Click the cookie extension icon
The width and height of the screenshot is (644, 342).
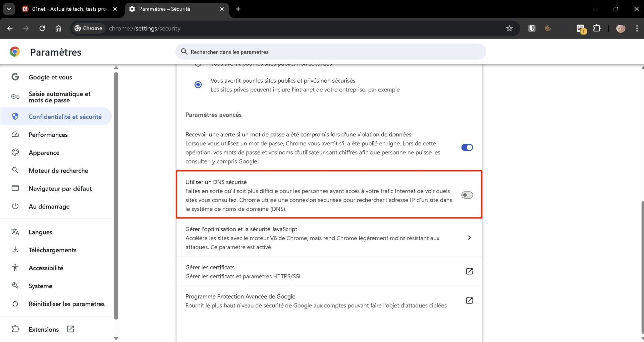tap(548, 28)
